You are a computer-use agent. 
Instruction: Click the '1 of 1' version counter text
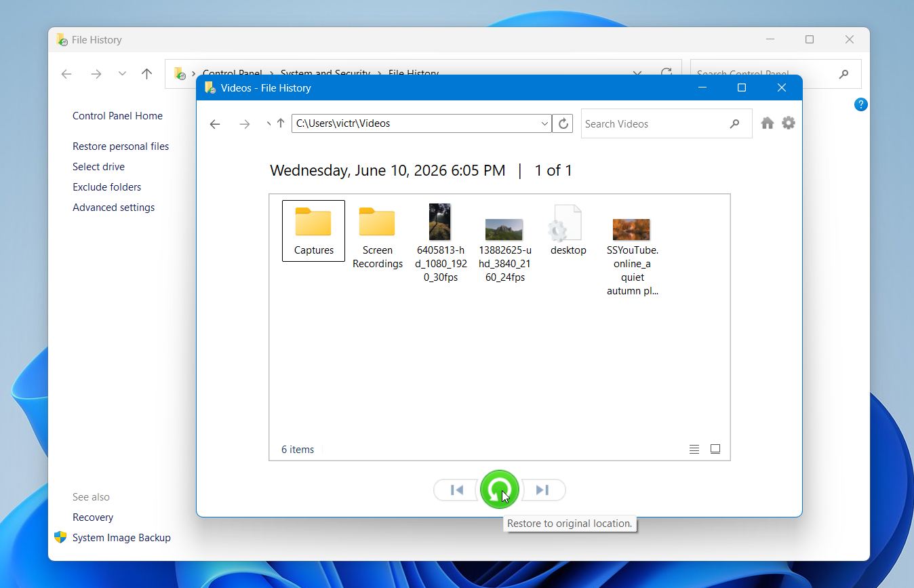pyautogui.click(x=553, y=171)
